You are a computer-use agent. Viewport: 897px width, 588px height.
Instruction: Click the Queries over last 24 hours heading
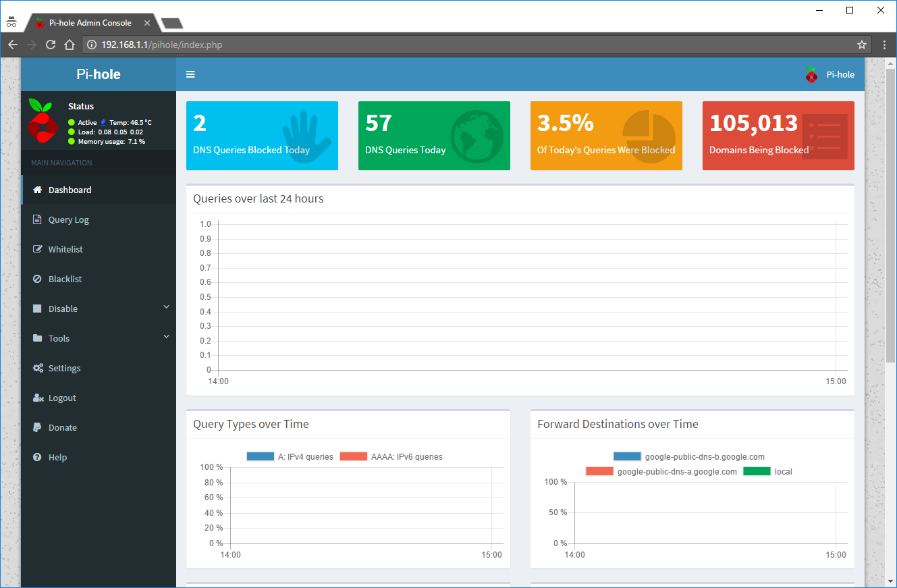[x=259, y=198]
